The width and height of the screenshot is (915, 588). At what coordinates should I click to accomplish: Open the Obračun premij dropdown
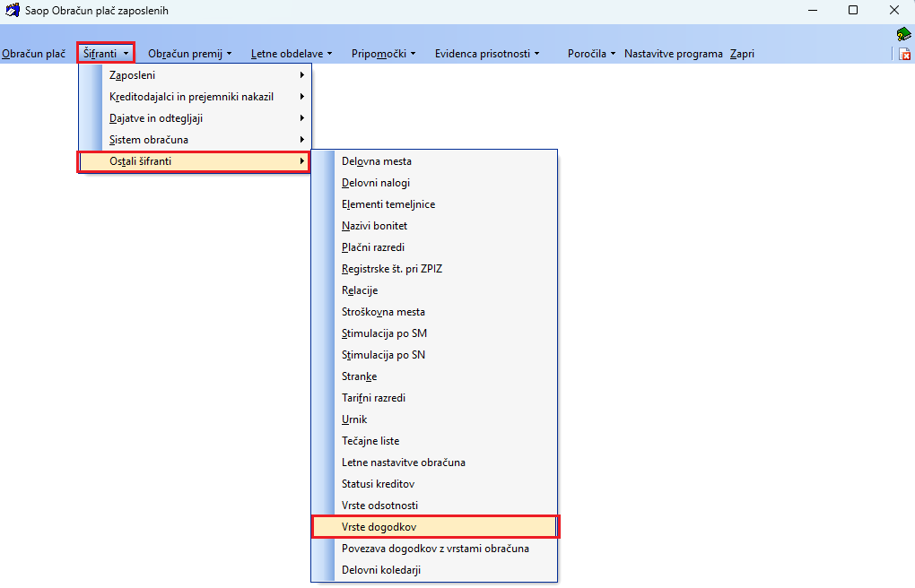189,54
